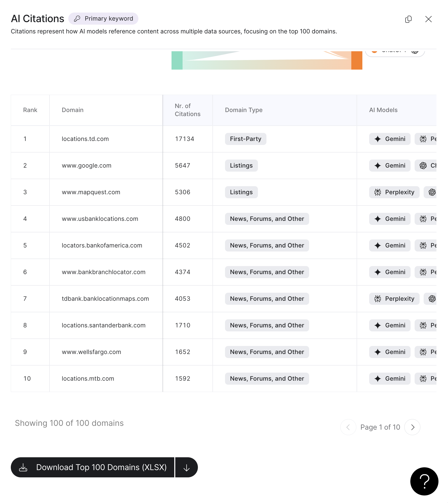
Task: Go to the previous page of domains
Action: [348, 427]
